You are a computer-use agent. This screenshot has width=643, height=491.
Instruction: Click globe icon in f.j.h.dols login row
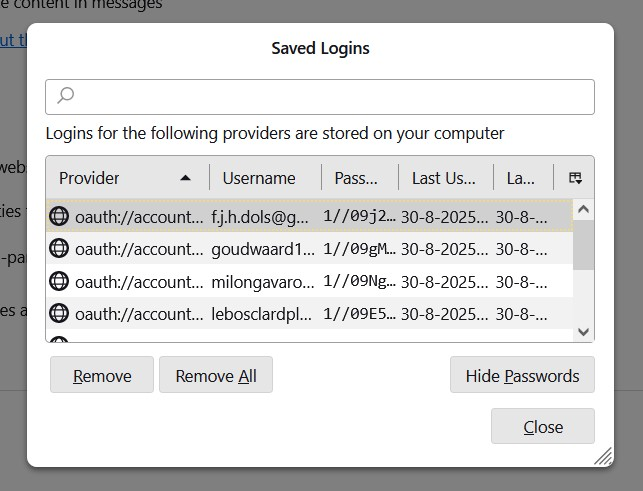click(59, 215)
